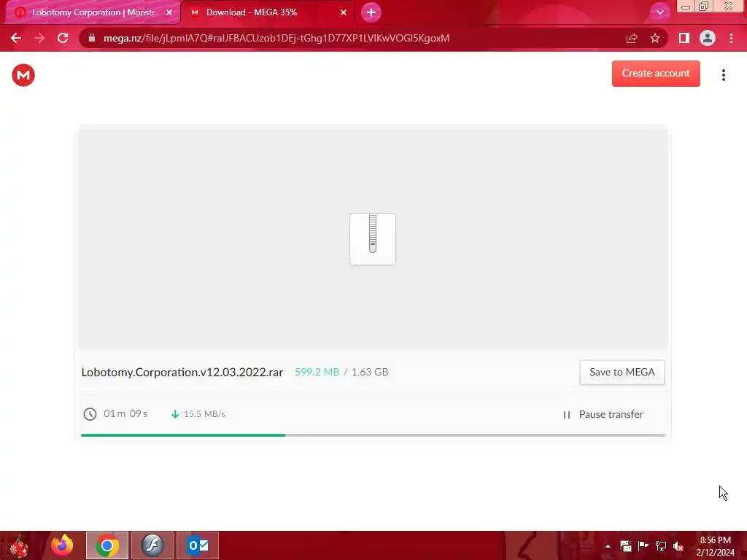Viewport: 747px width, 560px height.
Task: Click the MEGA logo icon
Action: tap(23, 75)
